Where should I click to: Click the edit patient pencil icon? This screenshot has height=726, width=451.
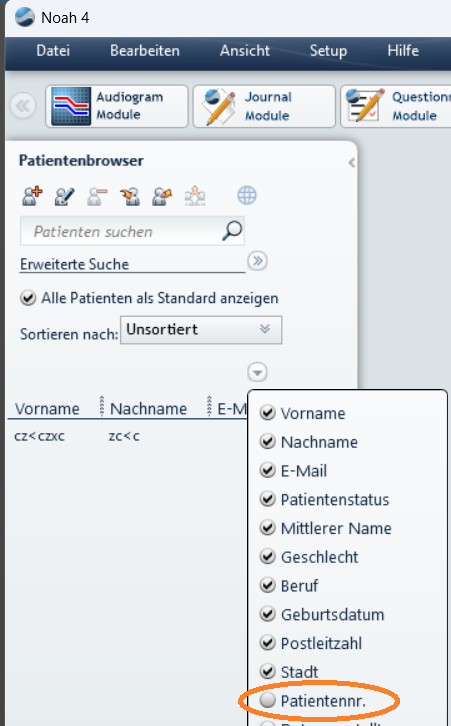[64, 196]
